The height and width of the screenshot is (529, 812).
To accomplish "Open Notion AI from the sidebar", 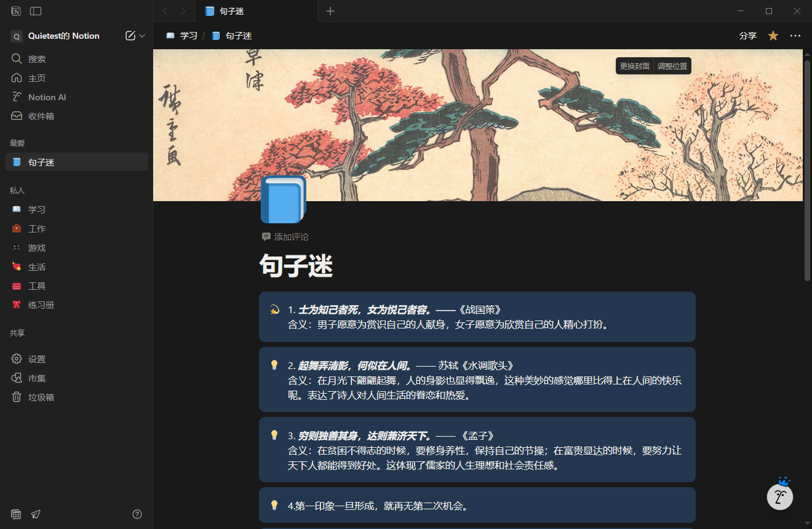I will click(x=46, y=97).
